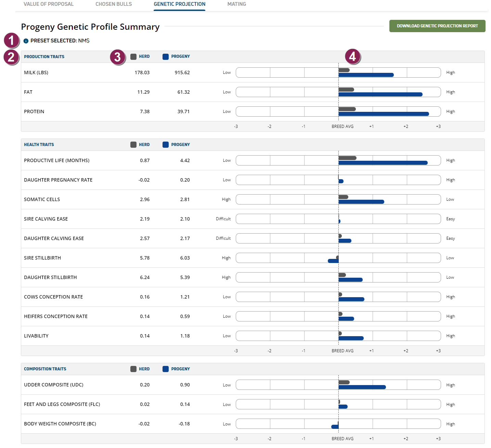Go to the Mating tab

pyautogui.click(x=237, y=4)
